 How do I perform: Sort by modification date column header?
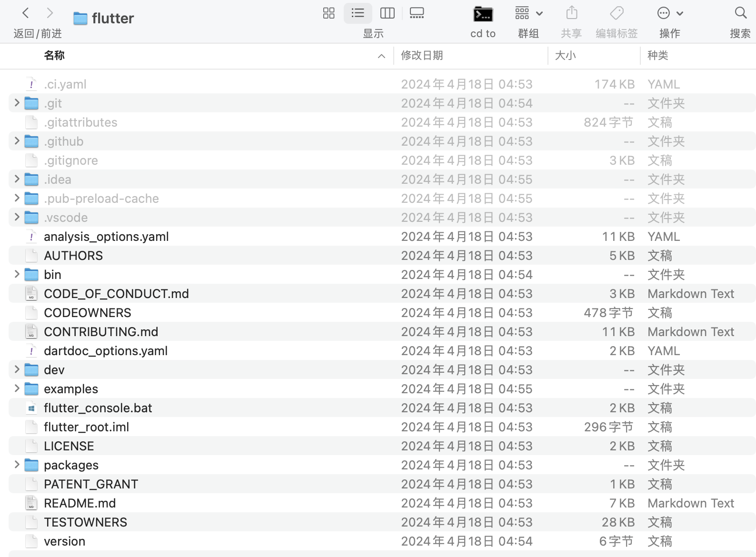pos(422,55)
